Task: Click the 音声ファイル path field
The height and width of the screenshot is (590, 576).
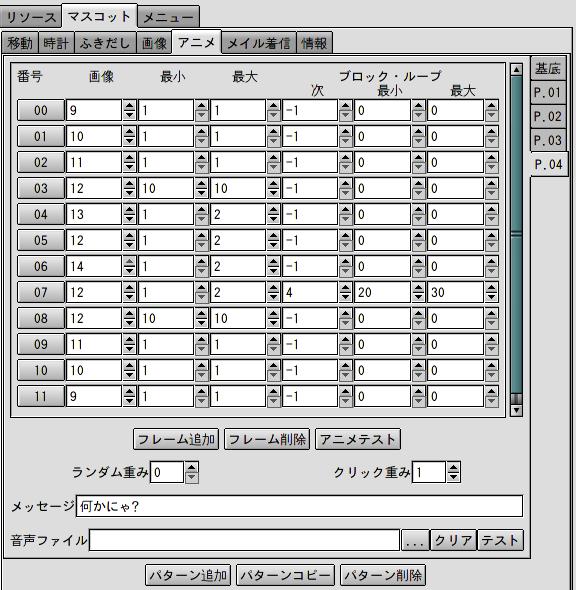Action: 245,540
